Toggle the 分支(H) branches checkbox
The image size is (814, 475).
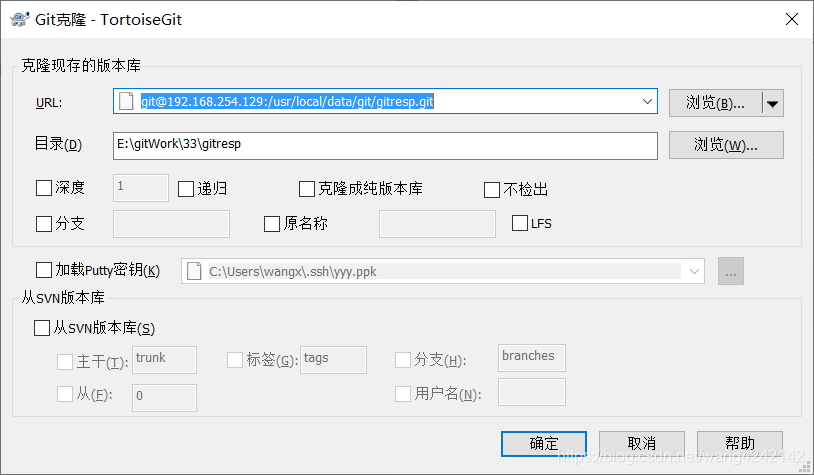point(403,360)
